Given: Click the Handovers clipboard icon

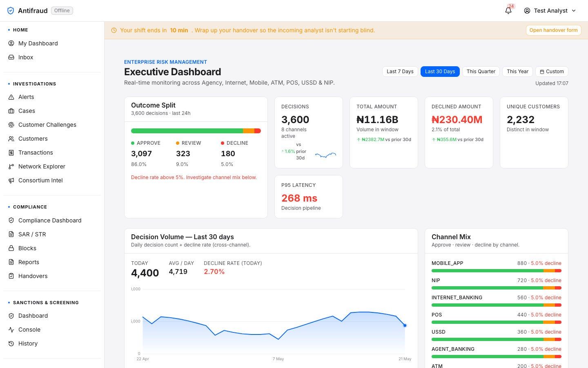Looking at the screenshot, I should (11, 276).
